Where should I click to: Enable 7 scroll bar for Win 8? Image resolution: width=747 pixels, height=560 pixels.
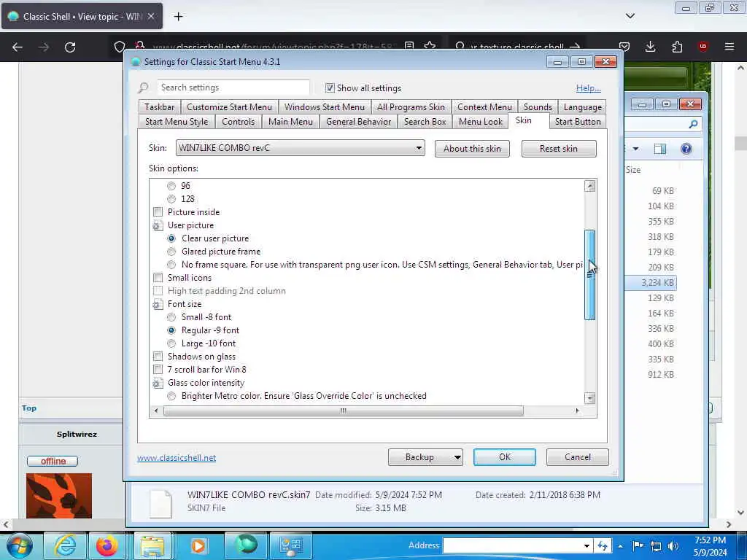coord(158,370)
